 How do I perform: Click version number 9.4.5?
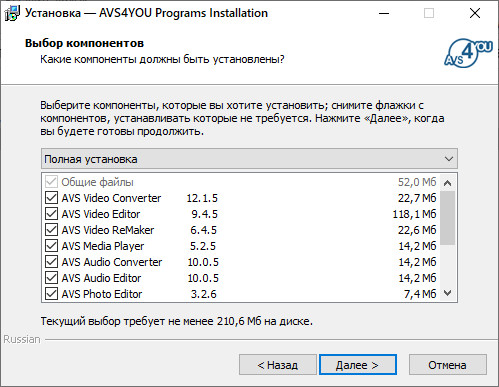tap(204, 214)
